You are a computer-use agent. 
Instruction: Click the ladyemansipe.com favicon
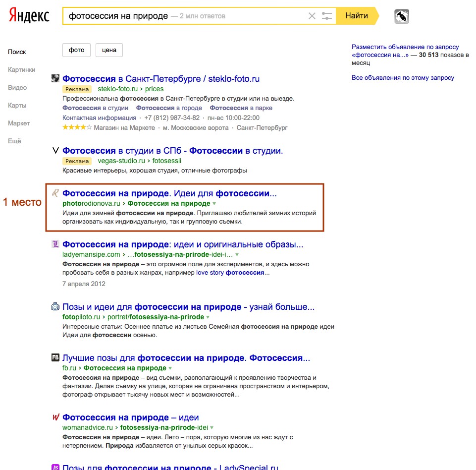[55, 243]
